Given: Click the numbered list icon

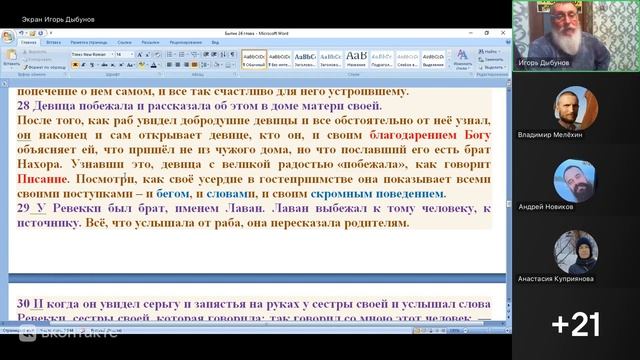Looking at the screenshot, I should (182, 55).
